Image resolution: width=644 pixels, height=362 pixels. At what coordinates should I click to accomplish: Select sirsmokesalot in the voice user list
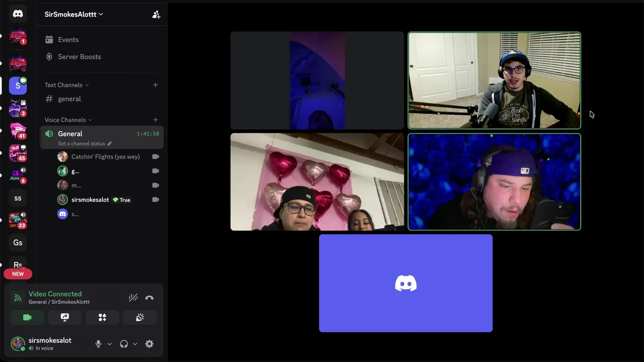tap(90, 200)
